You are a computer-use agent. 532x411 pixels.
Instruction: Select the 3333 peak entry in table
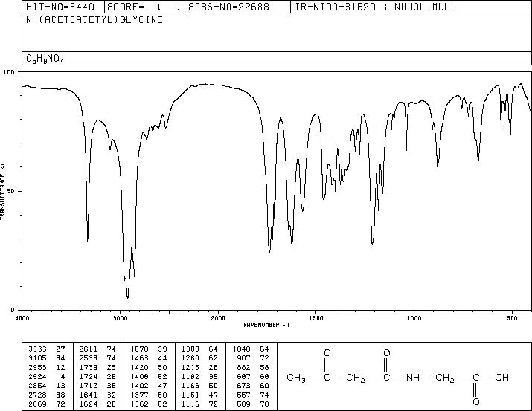(x=47, y=349)
